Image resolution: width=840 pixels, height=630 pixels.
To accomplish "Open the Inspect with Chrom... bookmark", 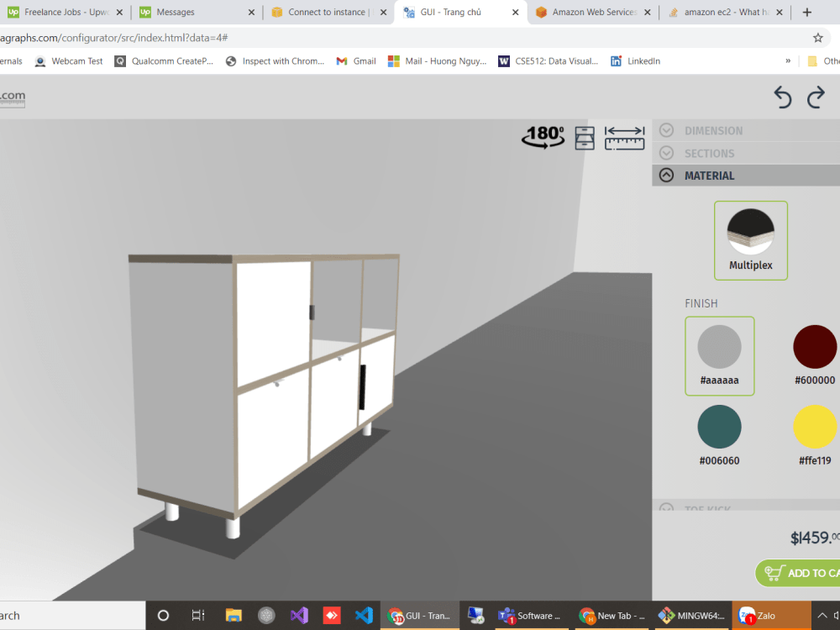I will (x=275, y=61).
